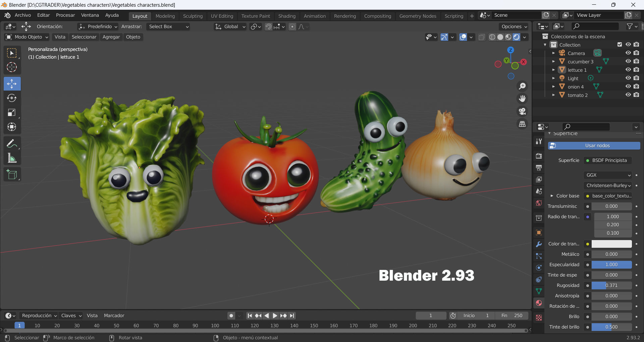Activate the Move tool
The image size is (644, 342).
coord(12,83)
